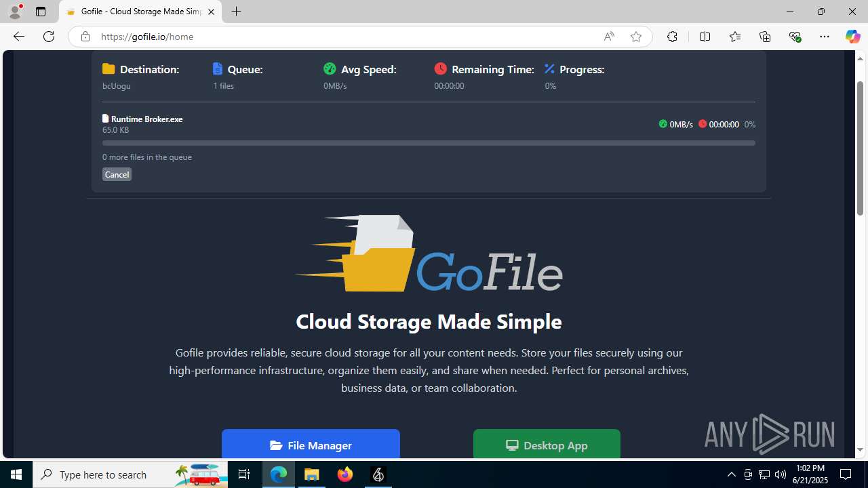
Task: Show hidden system tray icons
Action: pos(731,474)
